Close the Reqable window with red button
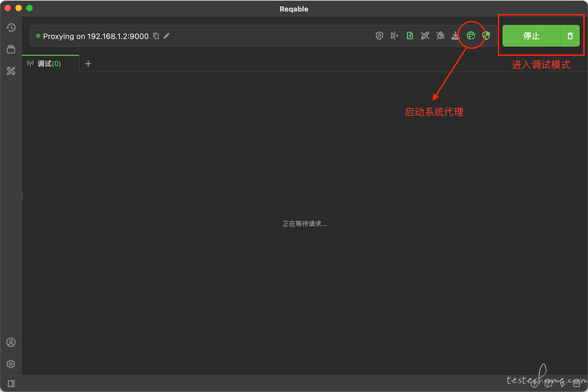The width and height of the screenshot is (588, 392). [x=8, y=8]
